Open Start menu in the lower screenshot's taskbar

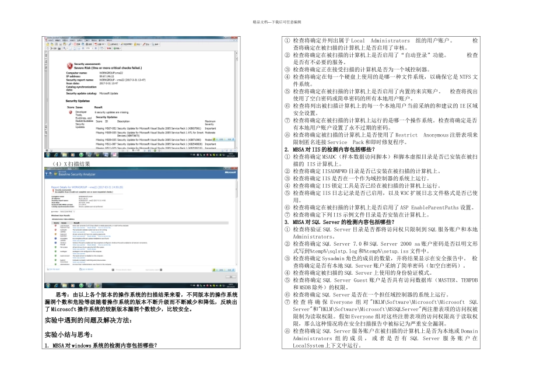[48, 285]
